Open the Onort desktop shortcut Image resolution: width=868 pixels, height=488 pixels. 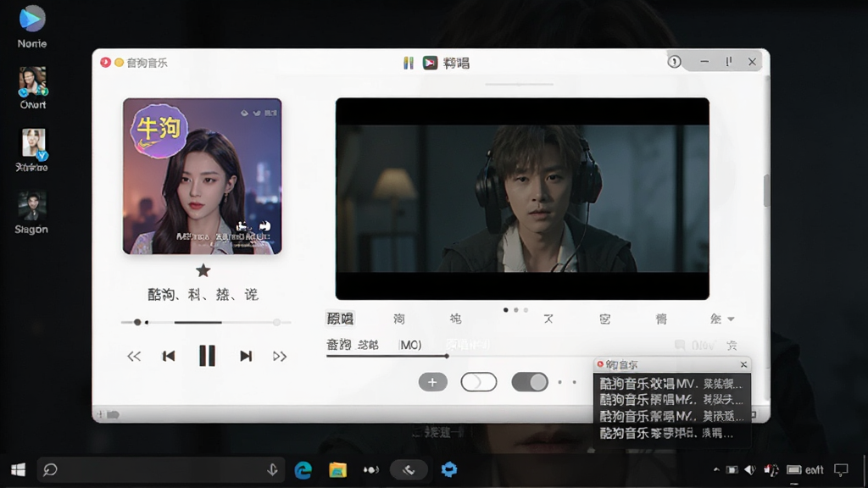33,88
